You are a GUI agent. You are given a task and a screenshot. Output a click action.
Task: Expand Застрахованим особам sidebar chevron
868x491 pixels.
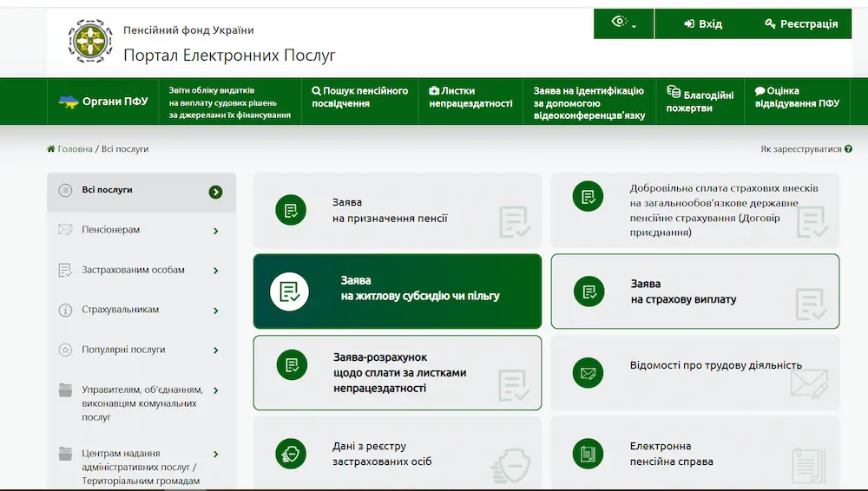(215, 271)
